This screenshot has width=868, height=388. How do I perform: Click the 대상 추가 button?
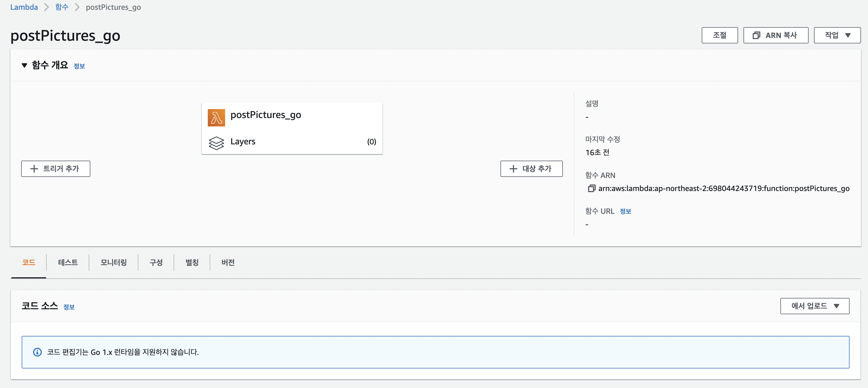[531, 168]
